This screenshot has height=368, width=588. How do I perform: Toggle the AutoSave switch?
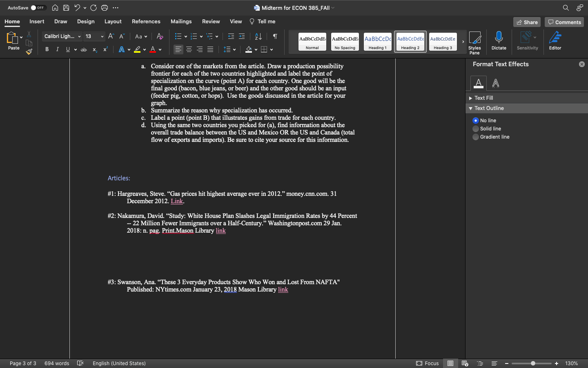38,8
